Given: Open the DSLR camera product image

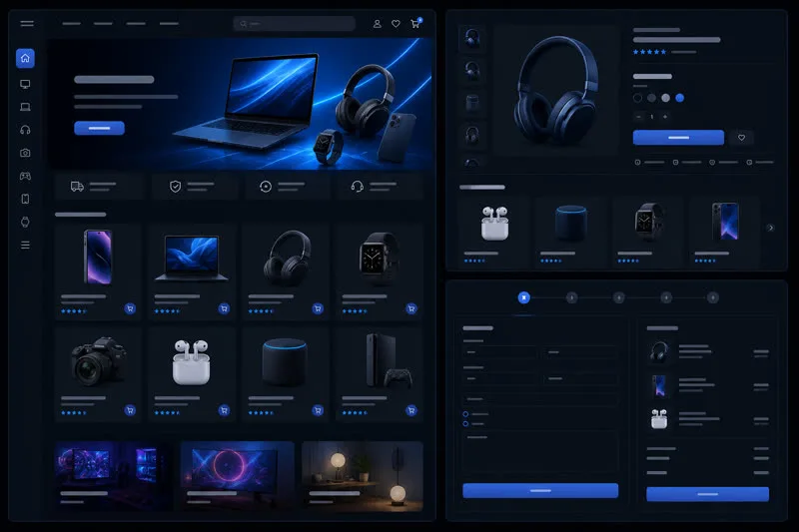Looking at the screenshot, I should pyautogui.click(x=98, y=361).
